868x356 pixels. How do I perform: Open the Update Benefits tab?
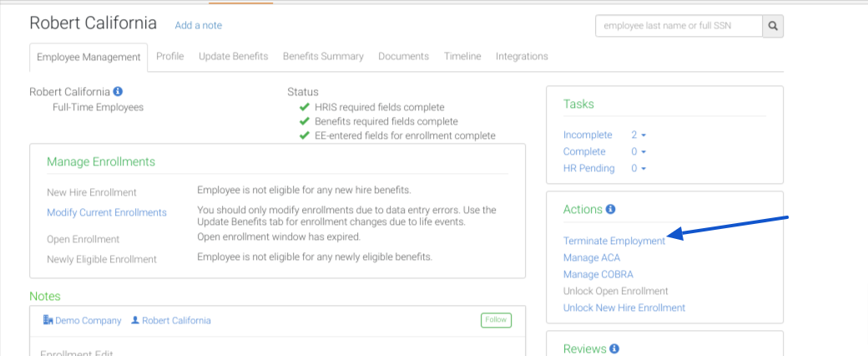click(x=233, y=56)
